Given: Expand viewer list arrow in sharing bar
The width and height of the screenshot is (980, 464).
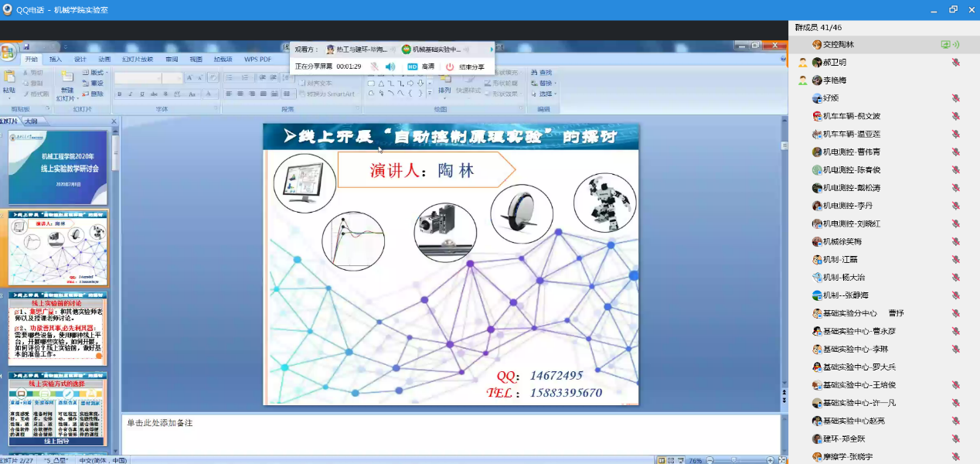Looking at the screenshot, I should click(x=492, y=49).
